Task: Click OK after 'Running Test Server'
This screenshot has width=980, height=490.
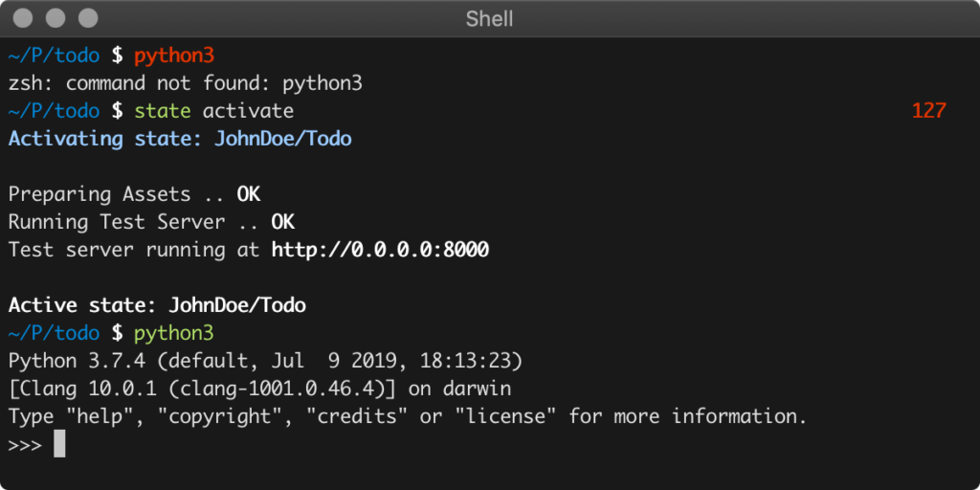Action: click(282, 222)
